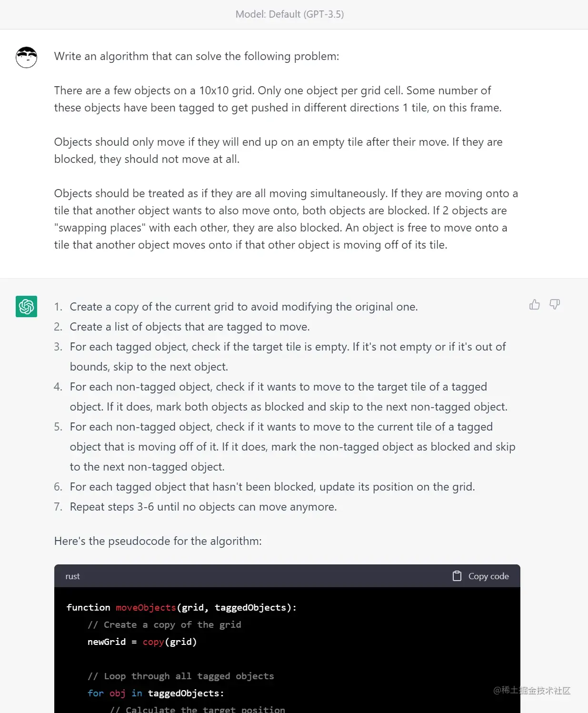
Task: Click the thumbs down feedback icon
Action: 555,305
